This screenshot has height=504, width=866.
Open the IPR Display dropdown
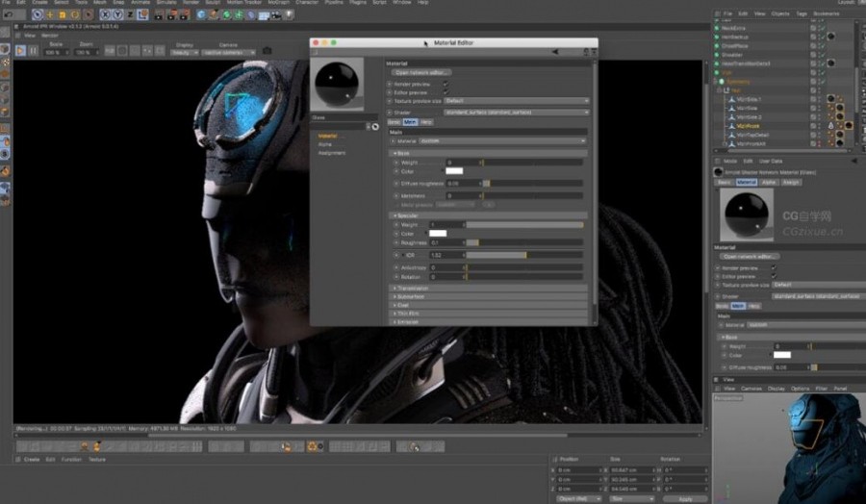point(185,53)
